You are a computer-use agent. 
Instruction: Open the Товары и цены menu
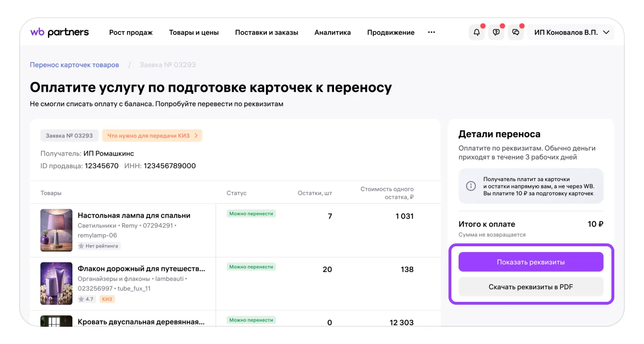pyautogui.click(x=194, y=33)
